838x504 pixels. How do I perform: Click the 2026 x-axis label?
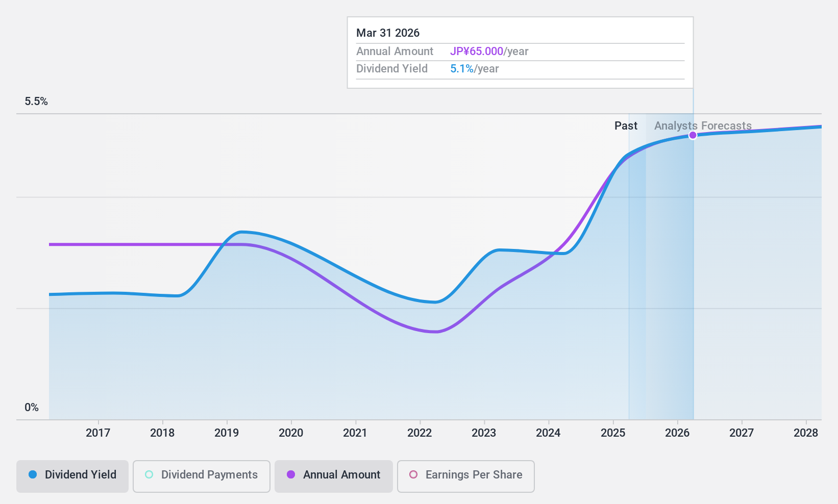677,433
